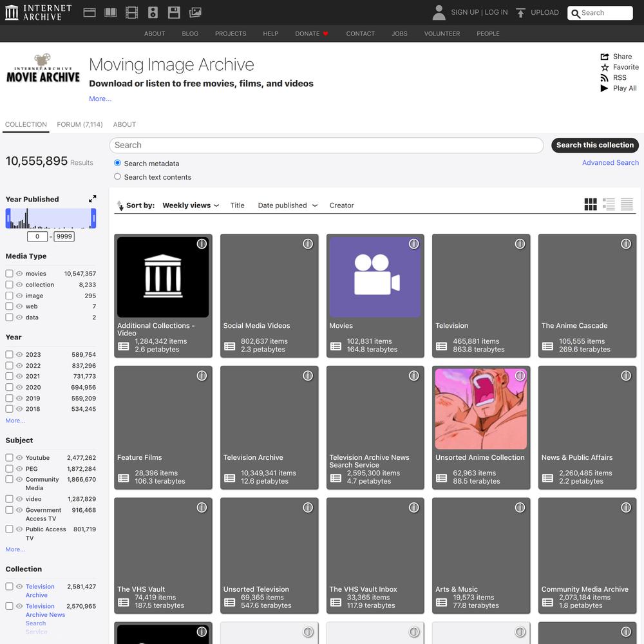This screenshot has height=644, width=644.
Task: Click the collection search input field
Action: [x=327, y=145]
